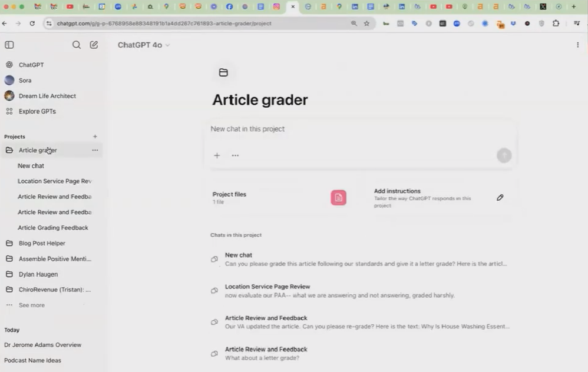
Task: Click the project folder icon above title
Action: pos(223,72)
